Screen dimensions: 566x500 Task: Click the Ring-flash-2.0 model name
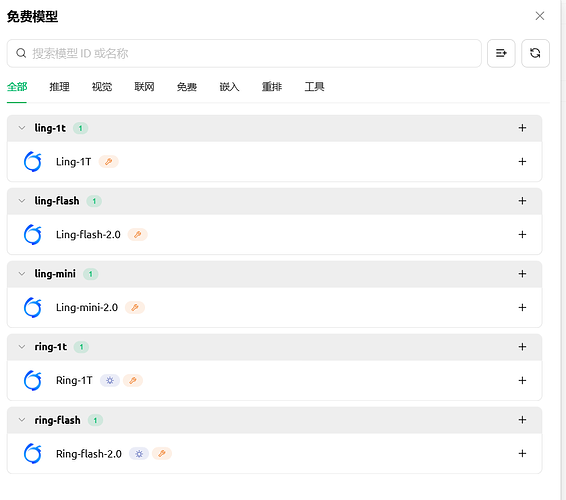89,453
